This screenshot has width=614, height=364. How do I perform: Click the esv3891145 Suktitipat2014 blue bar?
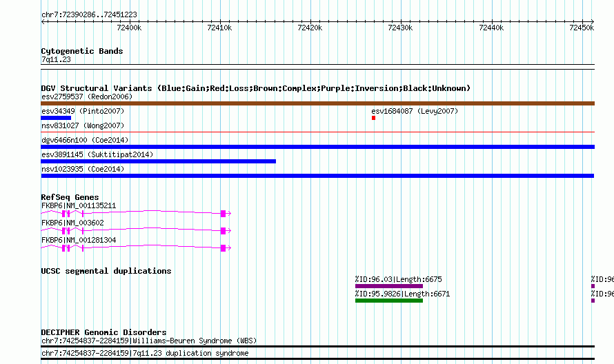pos(158,161)
